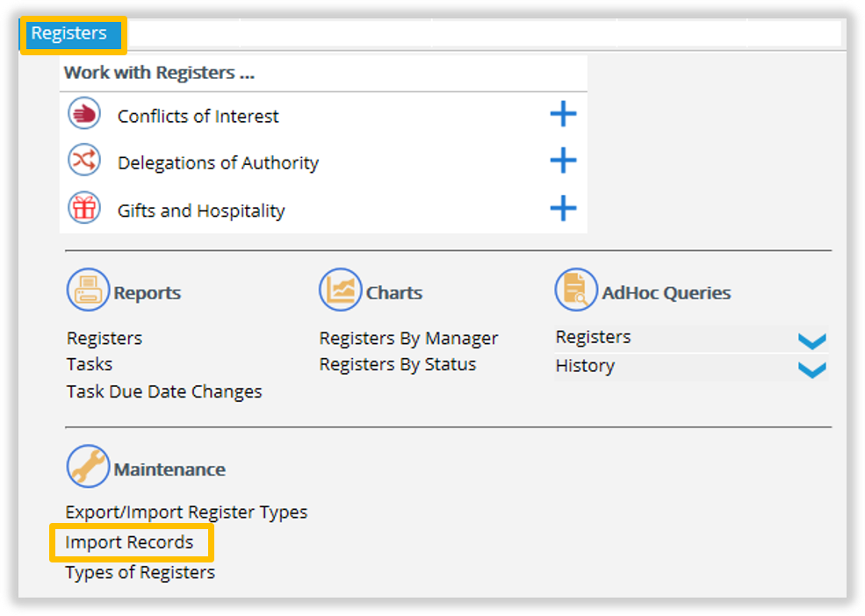Open the Registers By Status chart
Viewport: 865px width, 616px height.
tap(398, 364)
